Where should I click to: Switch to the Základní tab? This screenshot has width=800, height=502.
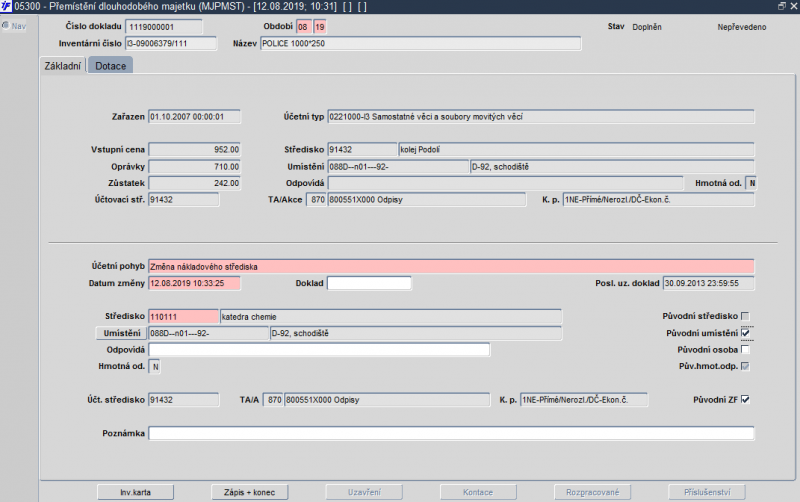click(63, 66)
